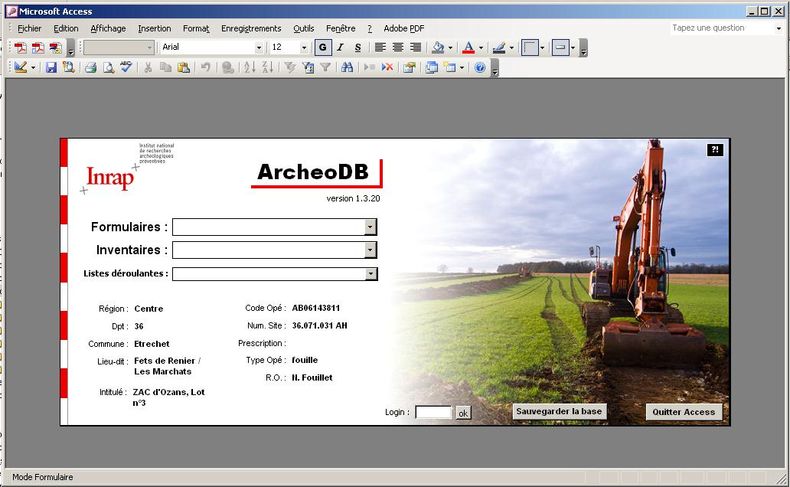This screenshot has height=487, width=790.
Task: Sort ascending with the A-Z icon
Action: click(249, 67)
